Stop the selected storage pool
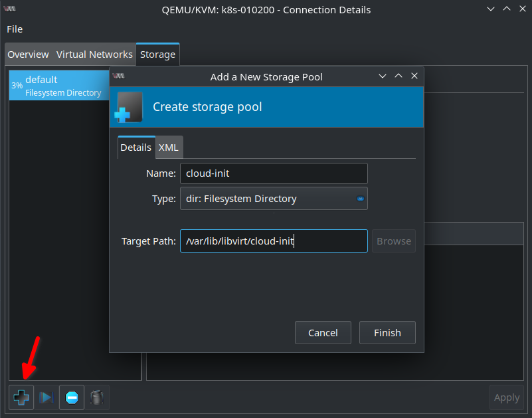Image resolution: width=532 pixels, height=418 pixels. (x=72, y=397)
